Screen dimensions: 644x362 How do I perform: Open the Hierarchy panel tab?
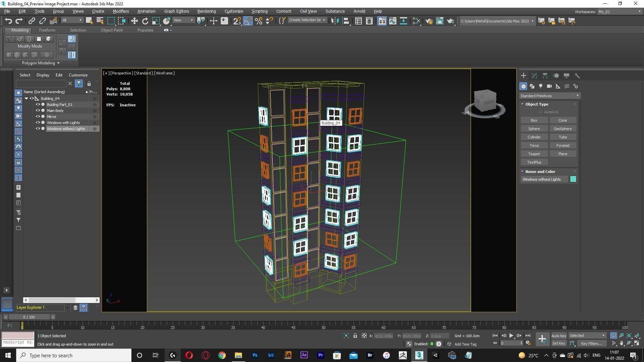(545, 76)
